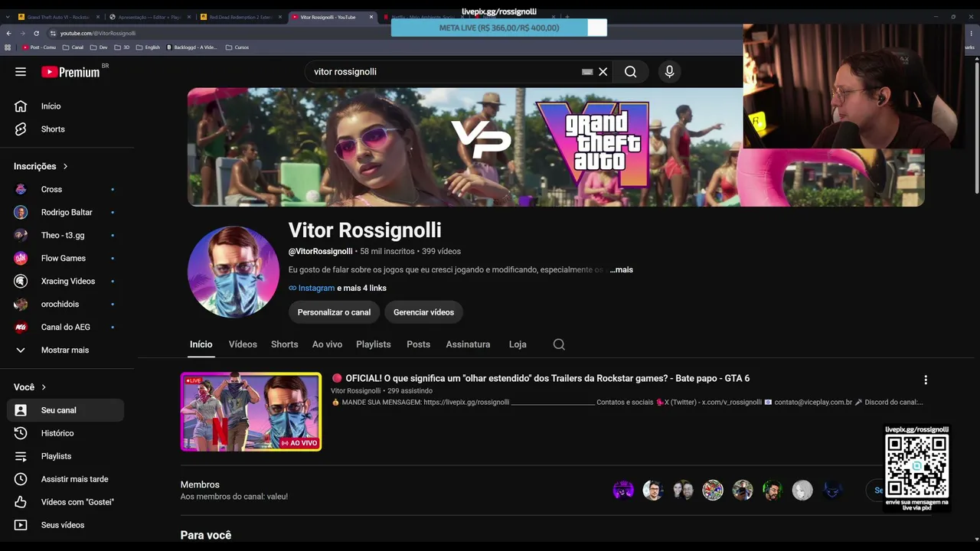Go forward in the browser
This screenshot has height=551, width=980.
(x=22, y=33)
